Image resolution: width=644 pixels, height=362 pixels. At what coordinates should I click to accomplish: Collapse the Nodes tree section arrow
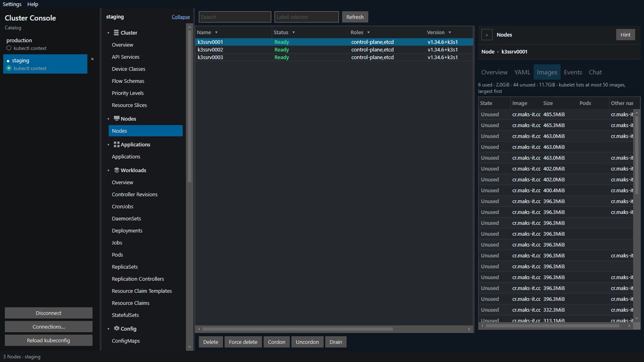tap(109, 119)
